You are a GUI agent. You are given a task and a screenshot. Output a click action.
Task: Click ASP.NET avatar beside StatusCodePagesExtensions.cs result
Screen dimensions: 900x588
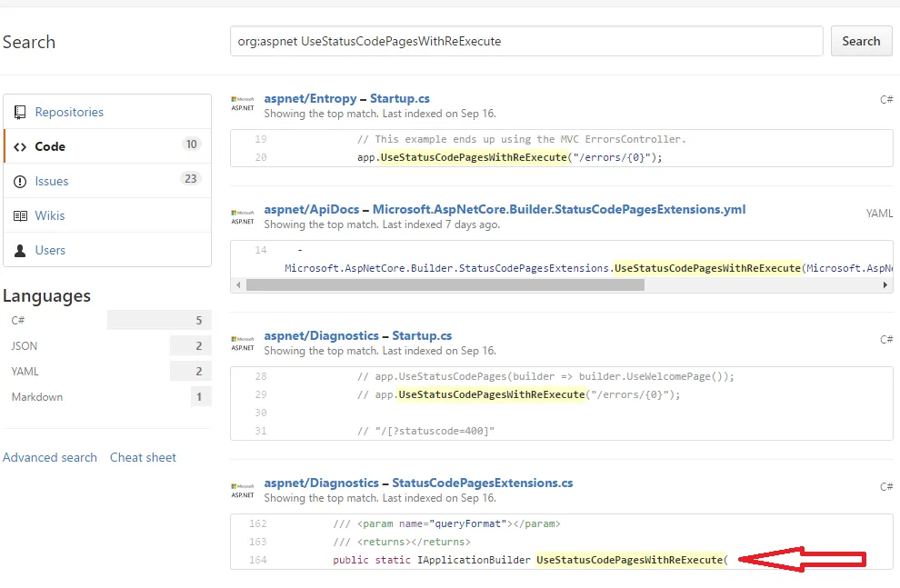point(243,490)
